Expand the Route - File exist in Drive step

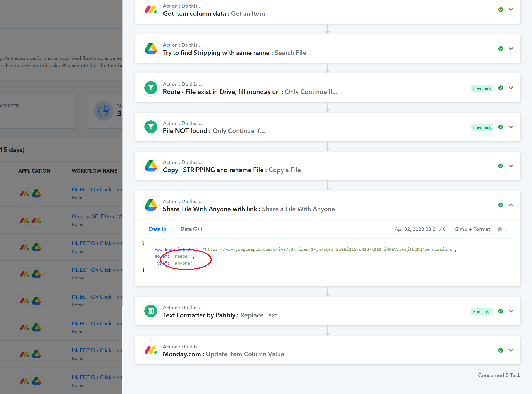click(x=511, y=88)
